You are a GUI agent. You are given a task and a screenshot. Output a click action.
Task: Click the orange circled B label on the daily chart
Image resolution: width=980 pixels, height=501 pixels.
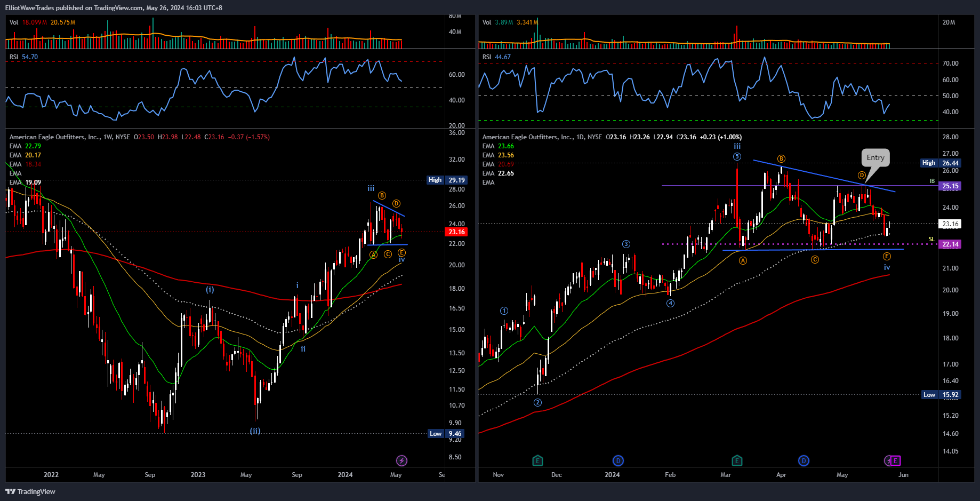coord(781,159)
